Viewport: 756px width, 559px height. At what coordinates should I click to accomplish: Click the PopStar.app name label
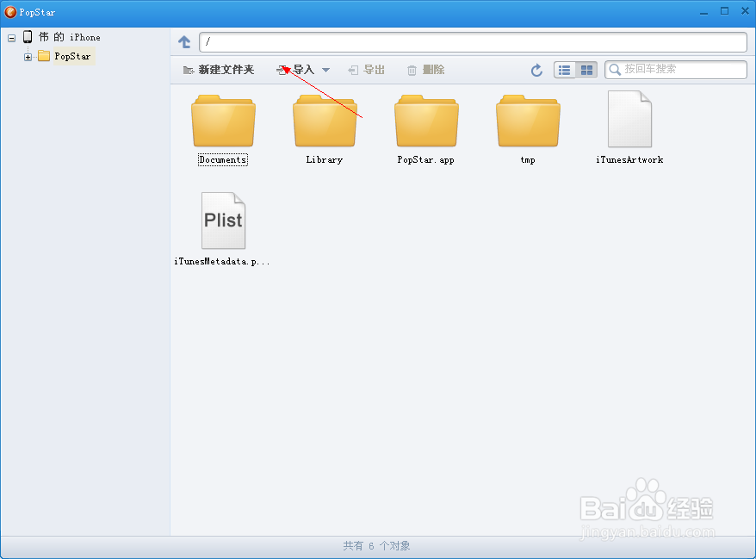pyautogui.click(x=425, y=159)
